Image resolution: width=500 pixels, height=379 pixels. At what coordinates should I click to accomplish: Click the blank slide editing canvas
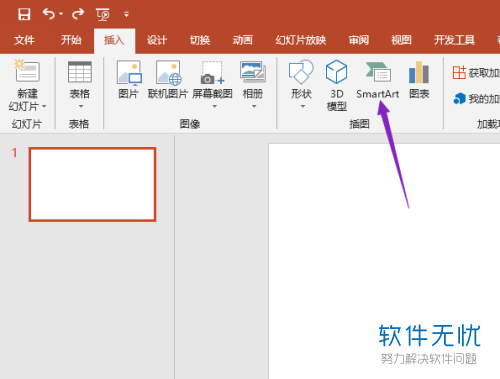(384, 261)
